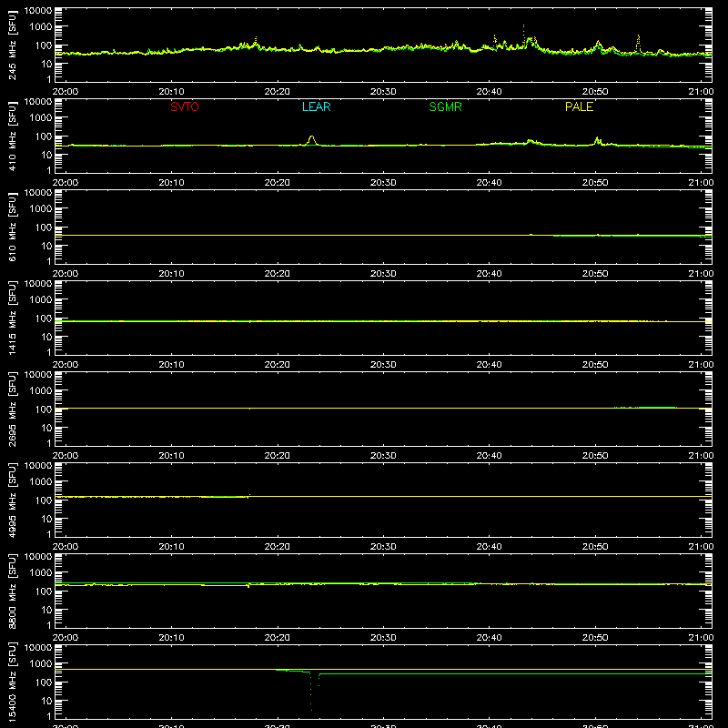Click the 10000 tick value on the 245 MHz axis
Image resolution: width=728 pixels, height=728 pixels.
coord(38,11)
